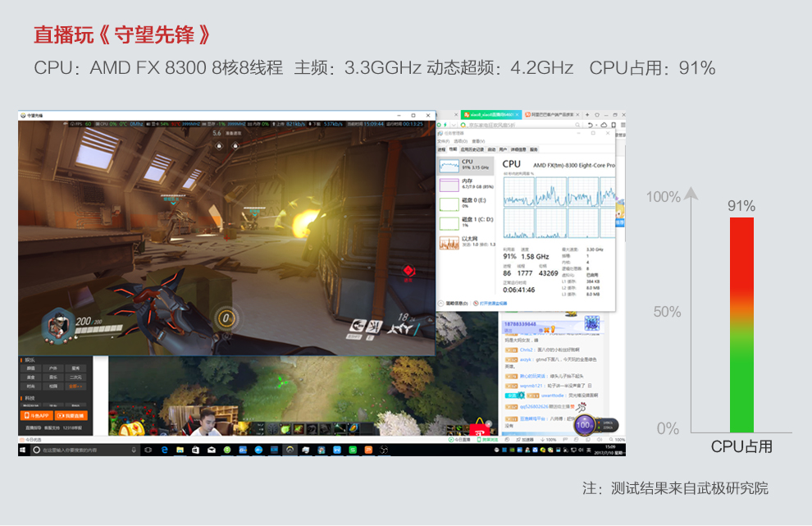Open a new browser tab with plus

587,115
